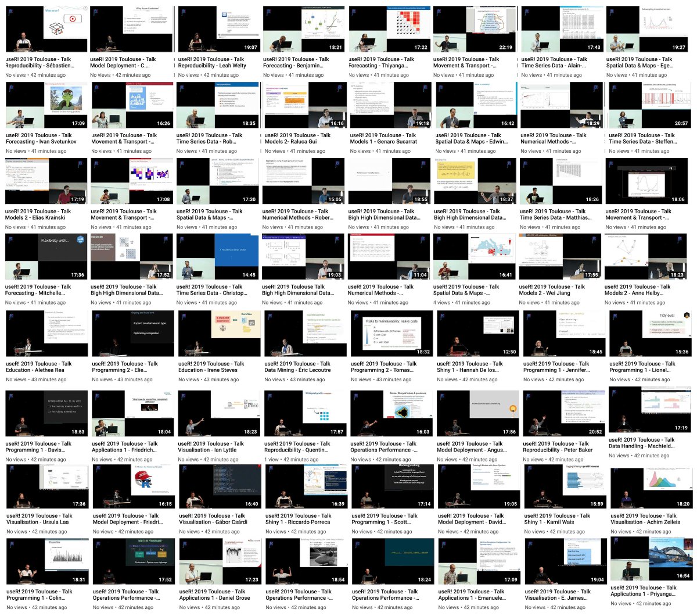
Task: Play the Programming 2 - Tomas thumbnail
Action: click(x=391, y=334)
